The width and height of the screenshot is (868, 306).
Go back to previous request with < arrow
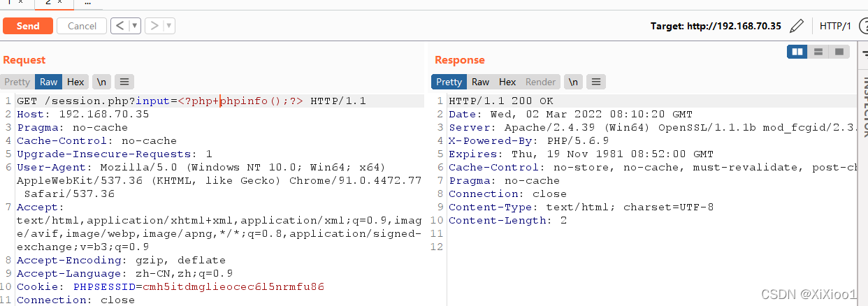pyautogui.click(x=120, y=26)
